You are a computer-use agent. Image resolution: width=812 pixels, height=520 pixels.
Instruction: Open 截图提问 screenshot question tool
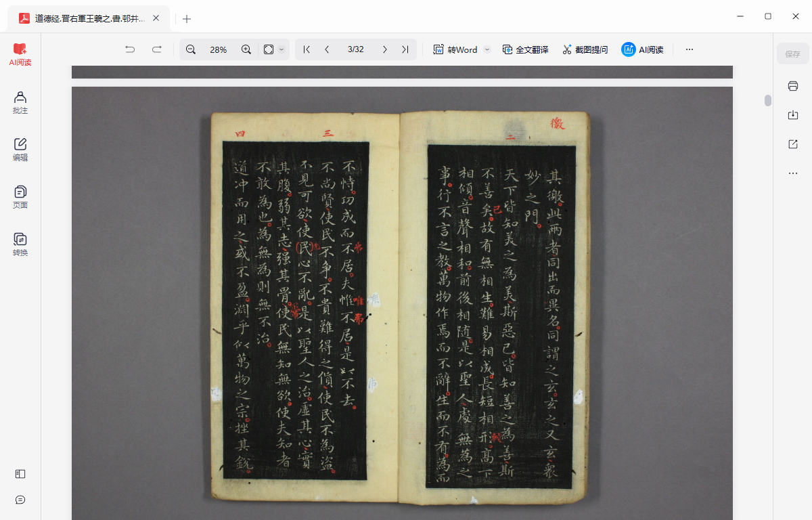pos(585,49)
